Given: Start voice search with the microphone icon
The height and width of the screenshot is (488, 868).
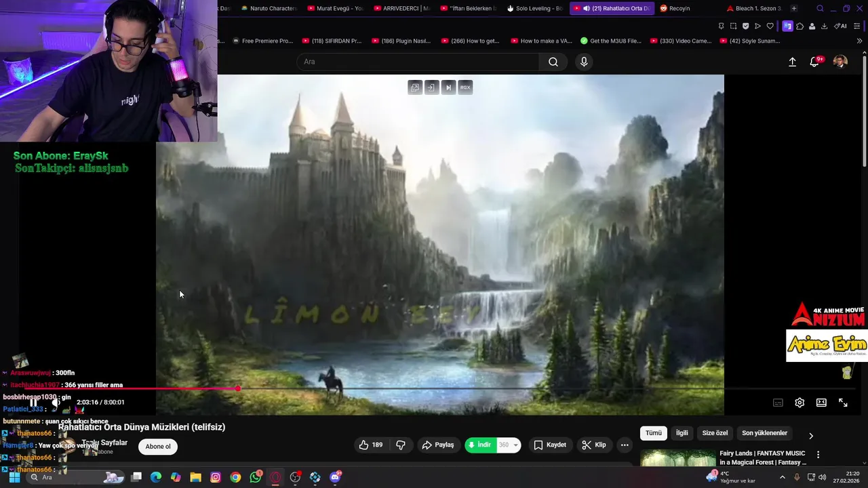Looking at the screenshot, I should click(x=584, y=62).
